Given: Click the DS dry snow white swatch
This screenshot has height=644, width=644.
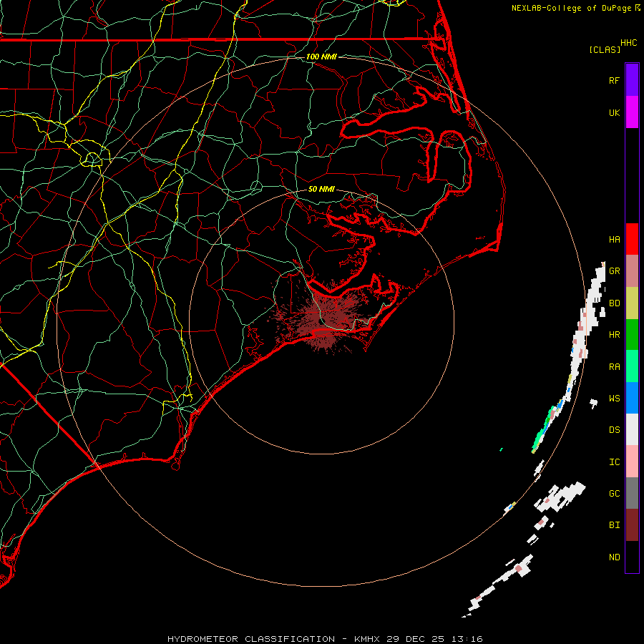Looking at the screenshot, I should (632, 429).
